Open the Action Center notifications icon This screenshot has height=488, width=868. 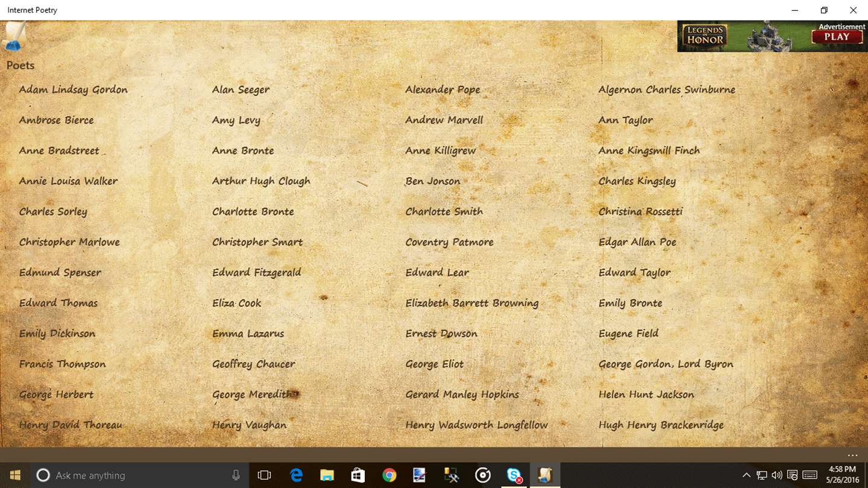[x=793, y=475]
